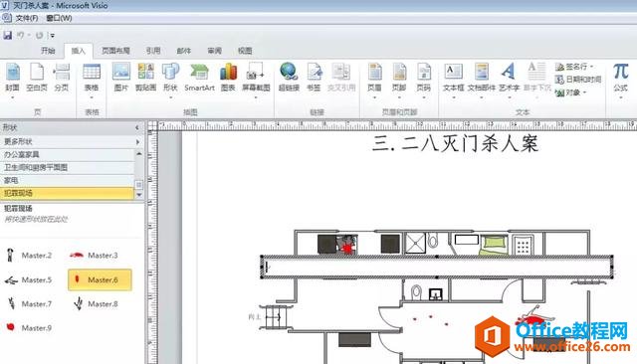637x364 pixels.
Task: Open the page number (页码) options
Action: point(423,80)
